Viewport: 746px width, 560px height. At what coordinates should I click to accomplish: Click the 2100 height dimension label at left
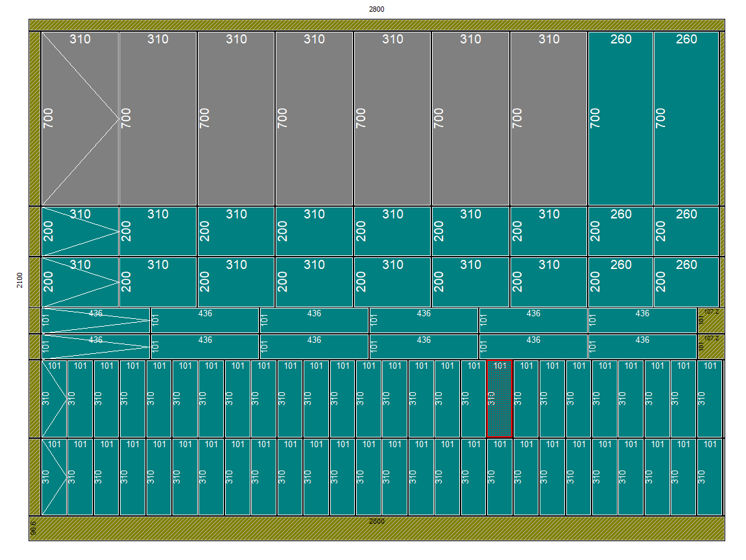(19, 281)
